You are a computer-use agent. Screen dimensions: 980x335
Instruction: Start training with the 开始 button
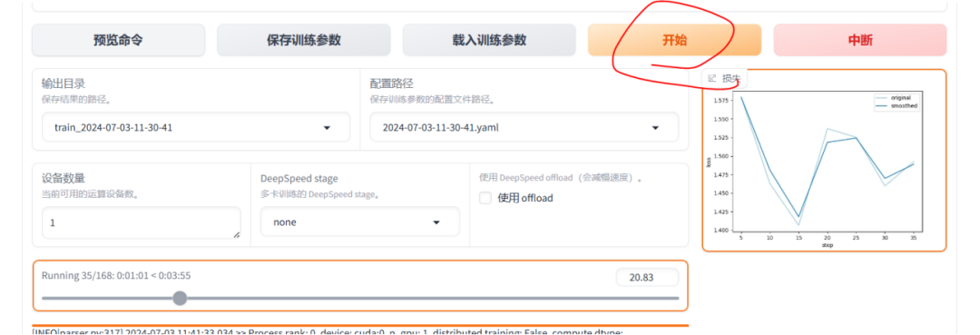click(x=674, y=41)
